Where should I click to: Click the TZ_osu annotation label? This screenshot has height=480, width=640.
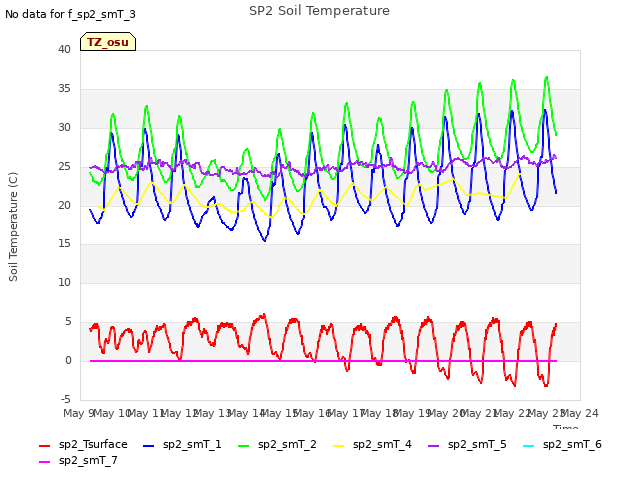pos(108,42)
